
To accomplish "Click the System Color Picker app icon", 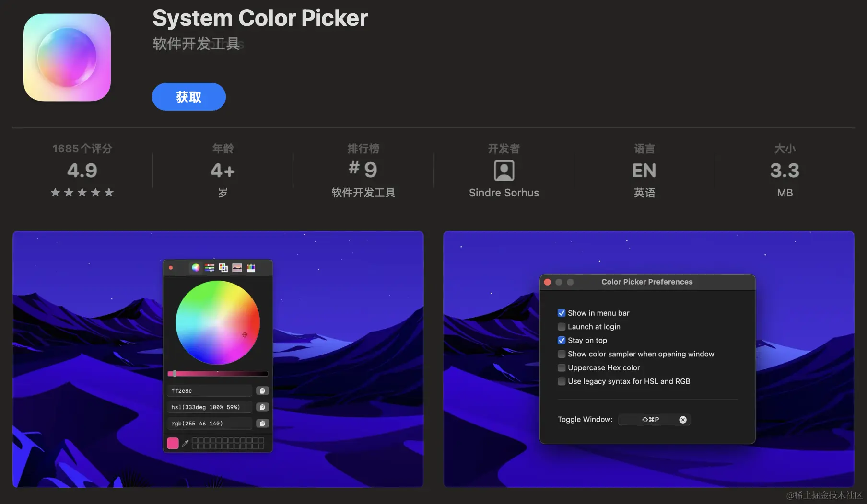I will (67, 57).
